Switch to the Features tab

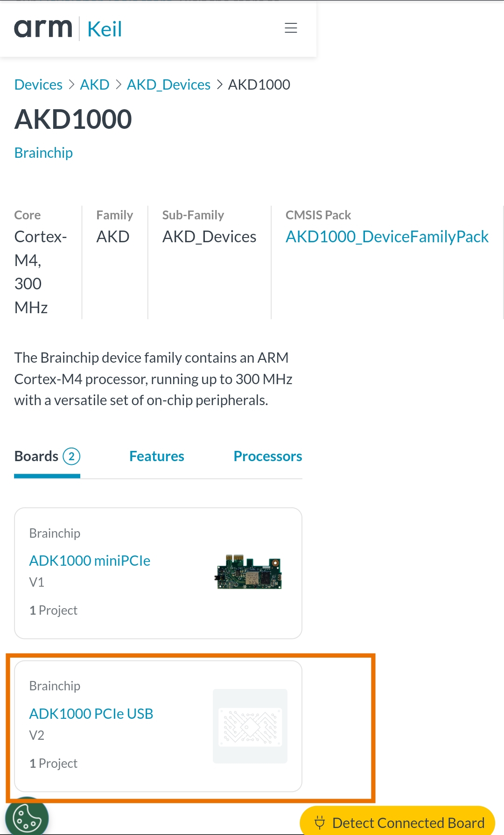tap(157, 456)
